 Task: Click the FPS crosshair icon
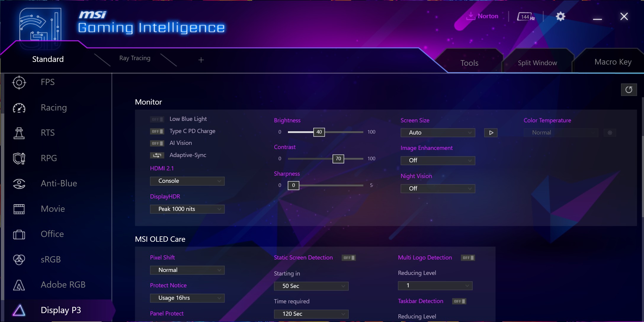point(19,82)
